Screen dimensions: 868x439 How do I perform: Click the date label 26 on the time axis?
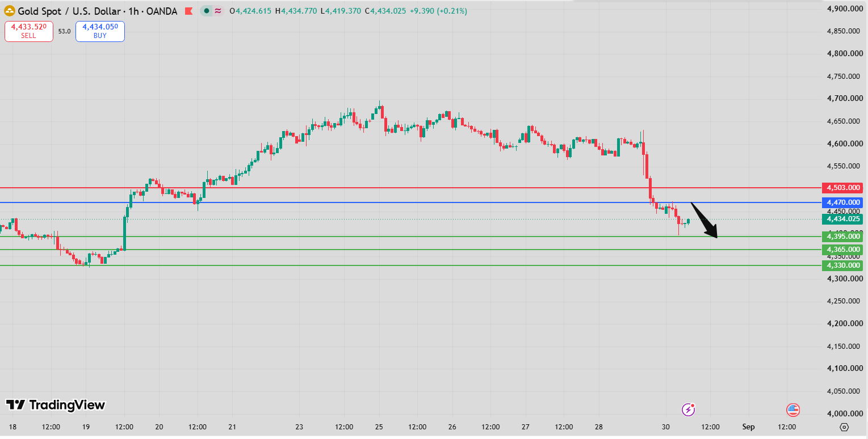pyautogui.click(x=452, y=427)
